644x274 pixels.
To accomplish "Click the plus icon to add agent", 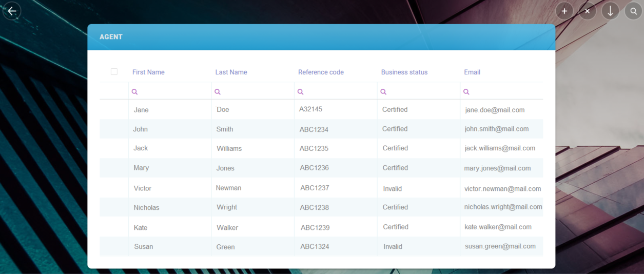I will click(564, 11).
